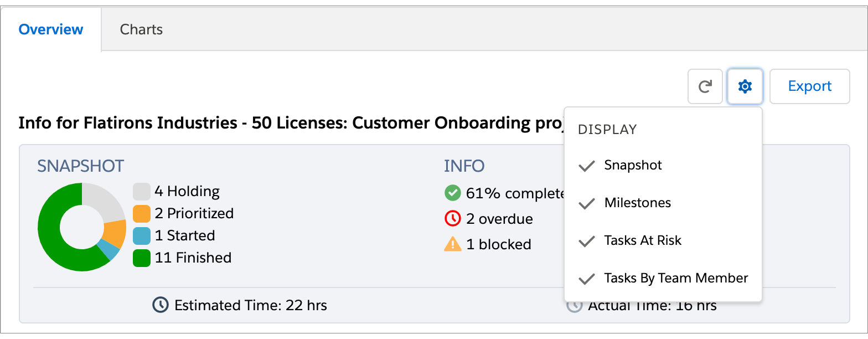Click the green Finished legend swatch
Image resolution: width=868 pixels, height=339 pixels.
click(x=142, y=258)
